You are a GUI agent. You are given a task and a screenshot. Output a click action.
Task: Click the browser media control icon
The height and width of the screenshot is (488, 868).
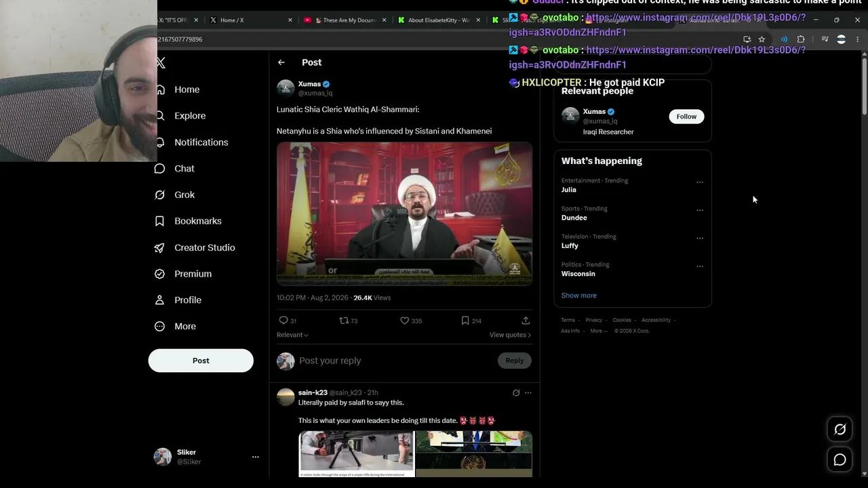pos(825,39)
